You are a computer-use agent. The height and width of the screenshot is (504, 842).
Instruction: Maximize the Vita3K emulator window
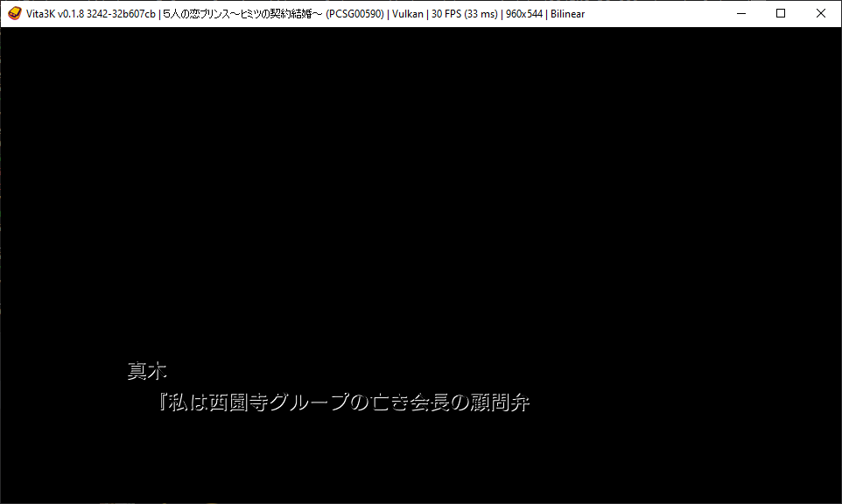pos(779,13)
